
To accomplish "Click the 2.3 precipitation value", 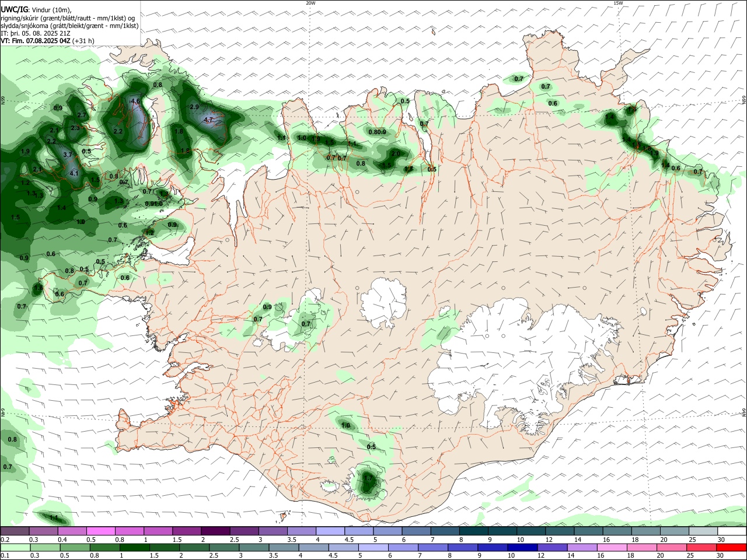I will [x=75, y=128].
